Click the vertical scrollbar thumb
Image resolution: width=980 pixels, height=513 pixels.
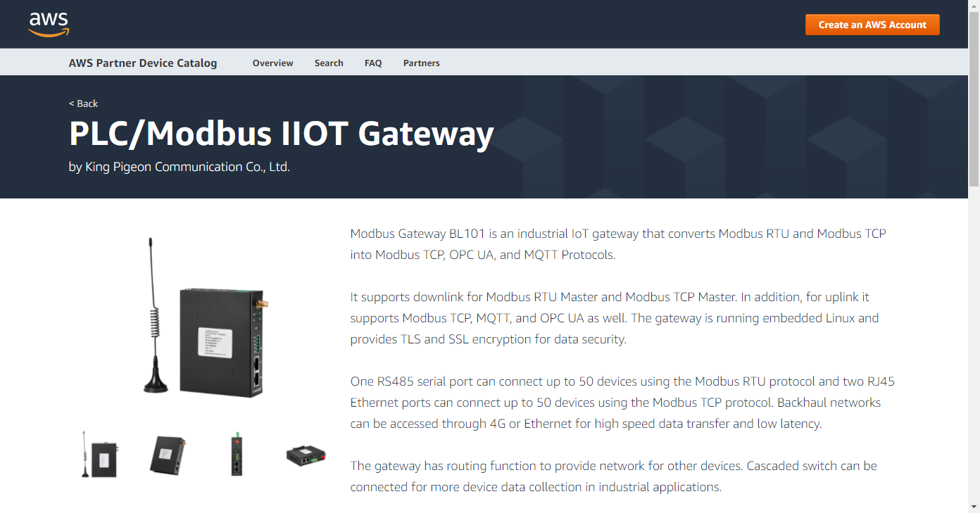tap(974, 99)
